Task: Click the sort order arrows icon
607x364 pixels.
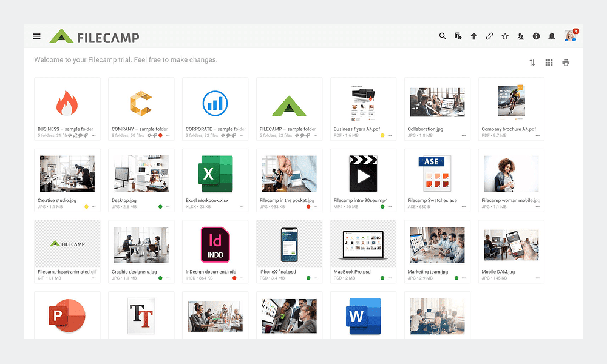Action: pyautogui.click(x=532, y=62)
